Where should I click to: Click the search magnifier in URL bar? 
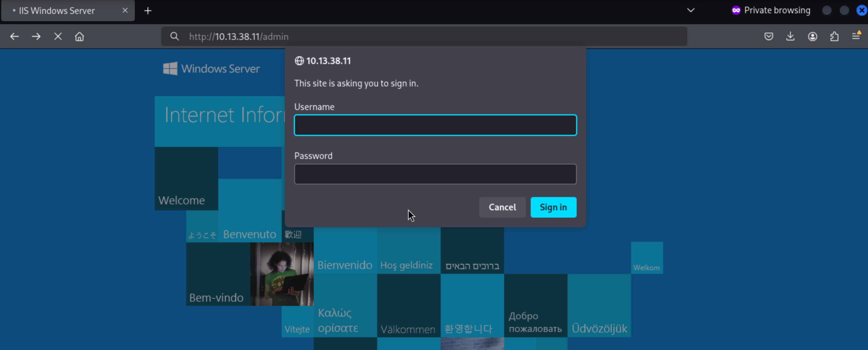pos(174,36)
